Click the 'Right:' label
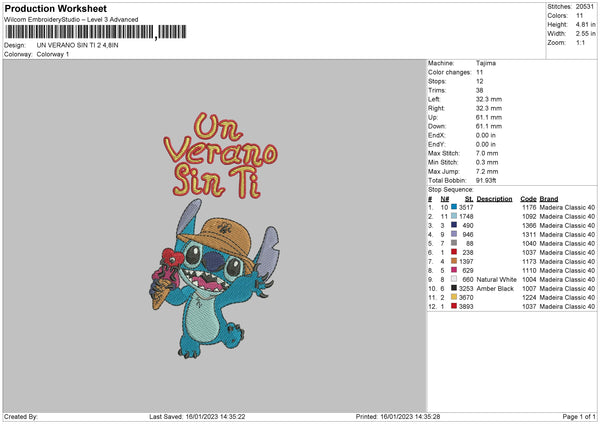 [x=436, y=108]
